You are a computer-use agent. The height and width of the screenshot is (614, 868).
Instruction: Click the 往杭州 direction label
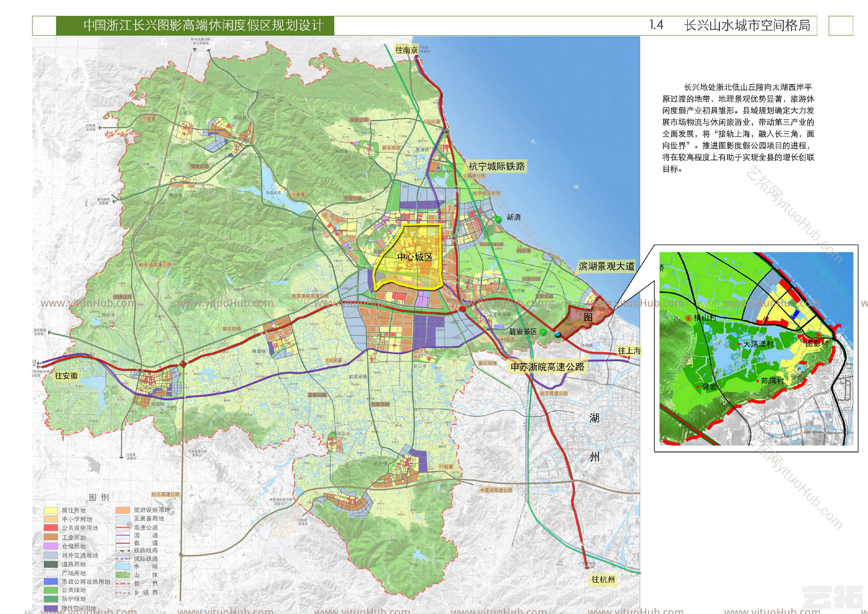(603, 580)
